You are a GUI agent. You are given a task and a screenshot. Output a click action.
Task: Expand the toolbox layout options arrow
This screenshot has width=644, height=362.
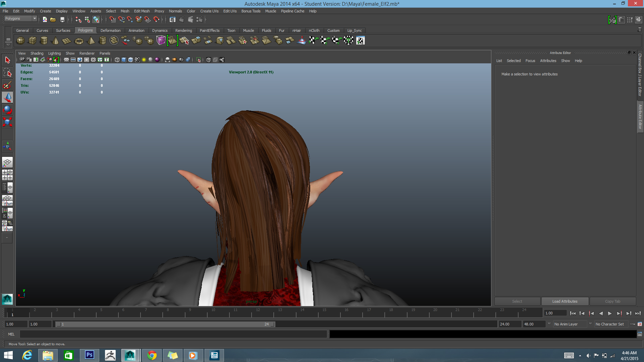click(x=7, y=238)
